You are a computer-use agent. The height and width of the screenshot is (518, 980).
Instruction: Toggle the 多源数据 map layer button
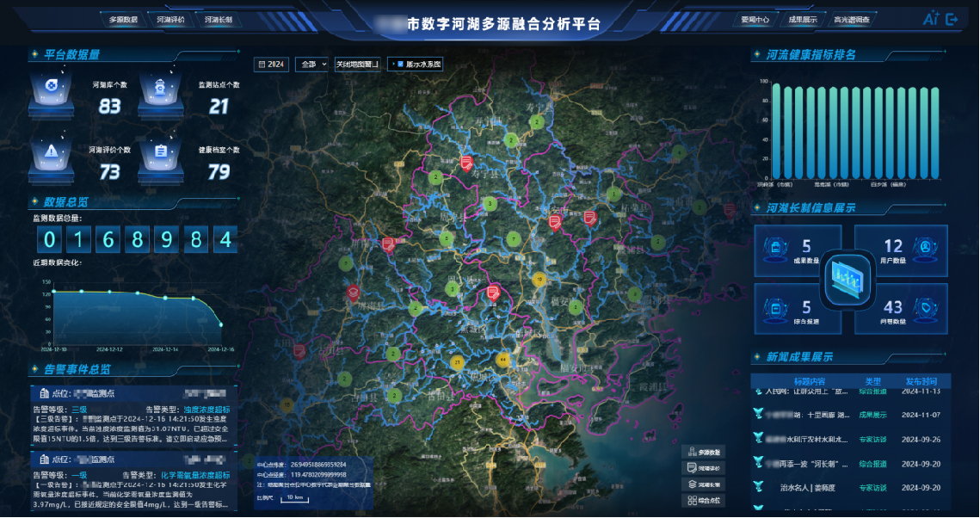tap(706, 453)
